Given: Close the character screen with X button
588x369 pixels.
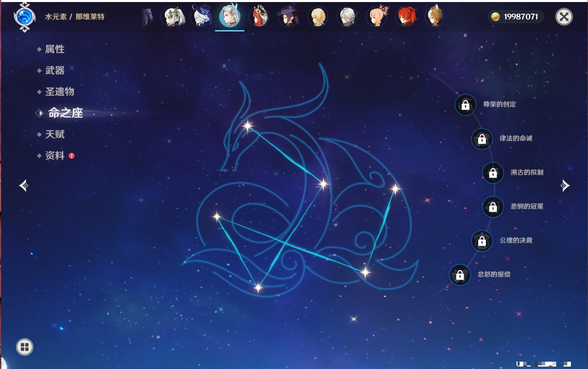Looking at the screenshot, I should click(x=564, y=17).
